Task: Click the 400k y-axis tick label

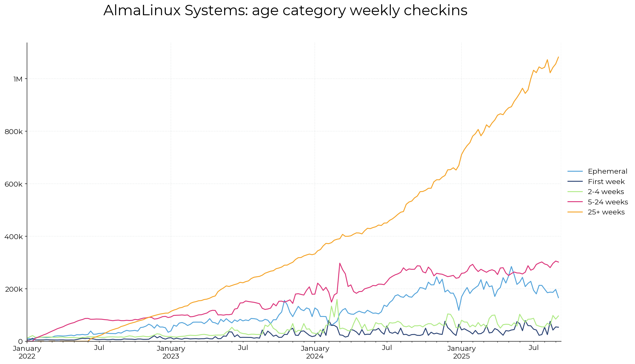Action: [14, 237]
